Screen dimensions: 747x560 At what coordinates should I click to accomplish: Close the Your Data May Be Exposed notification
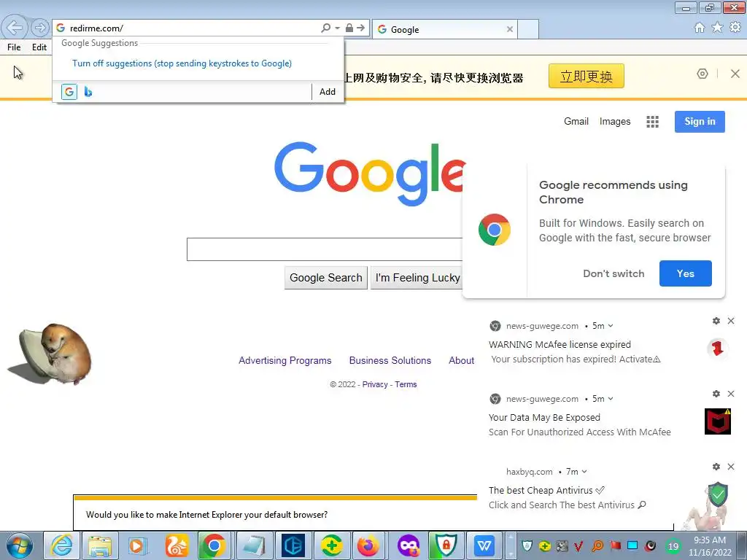[x=731, y=394]
